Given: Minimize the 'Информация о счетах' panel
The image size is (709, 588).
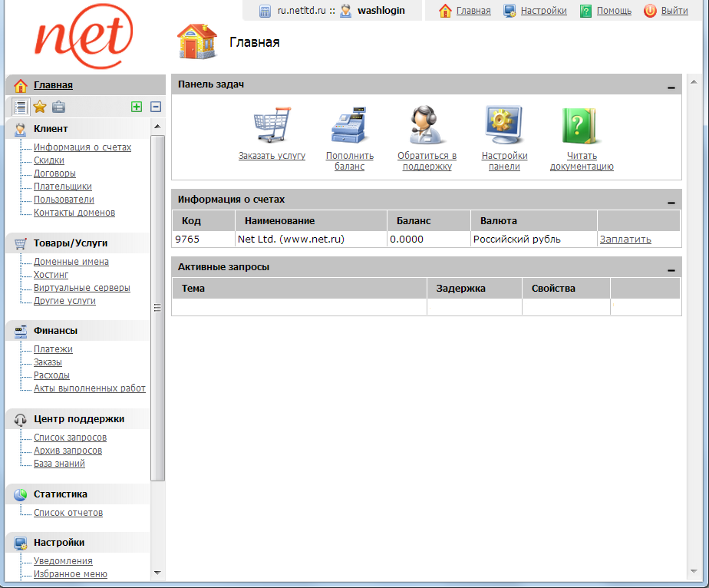Looking at the screenshot, I should click(x=671, y=203).
